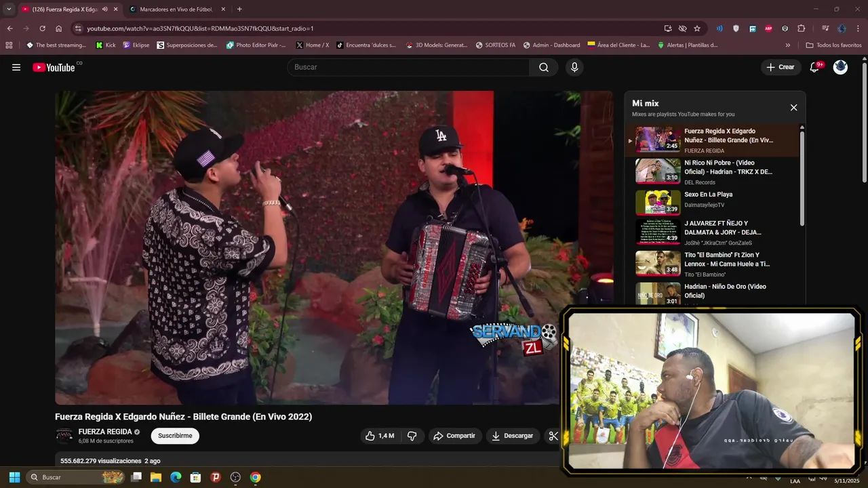Open the Kick bookmark

pos(106,45)
